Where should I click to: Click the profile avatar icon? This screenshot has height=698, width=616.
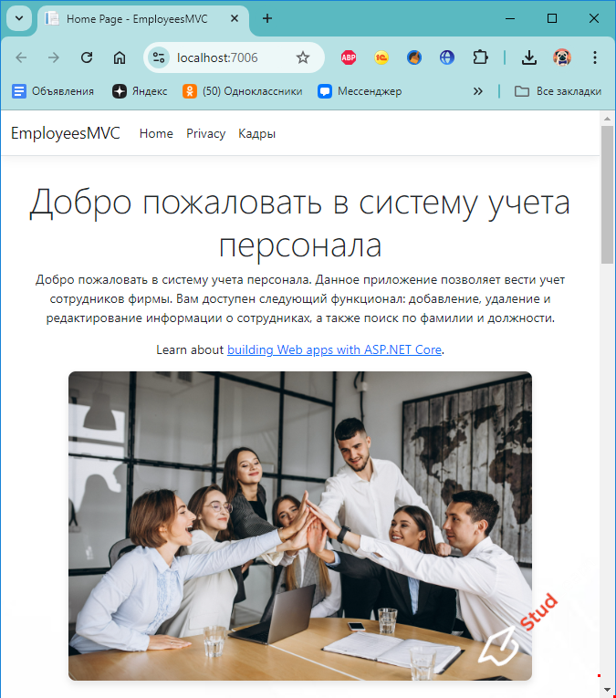(562, 57)
